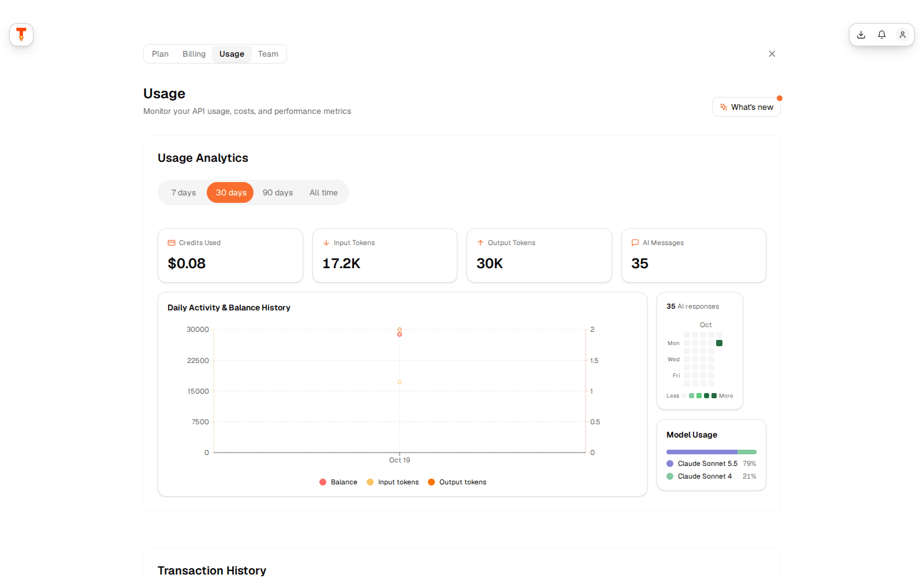This screenshot has height=578, width=924.
Task: Click the 17.2K input tokens value
Action: (341, 264)
